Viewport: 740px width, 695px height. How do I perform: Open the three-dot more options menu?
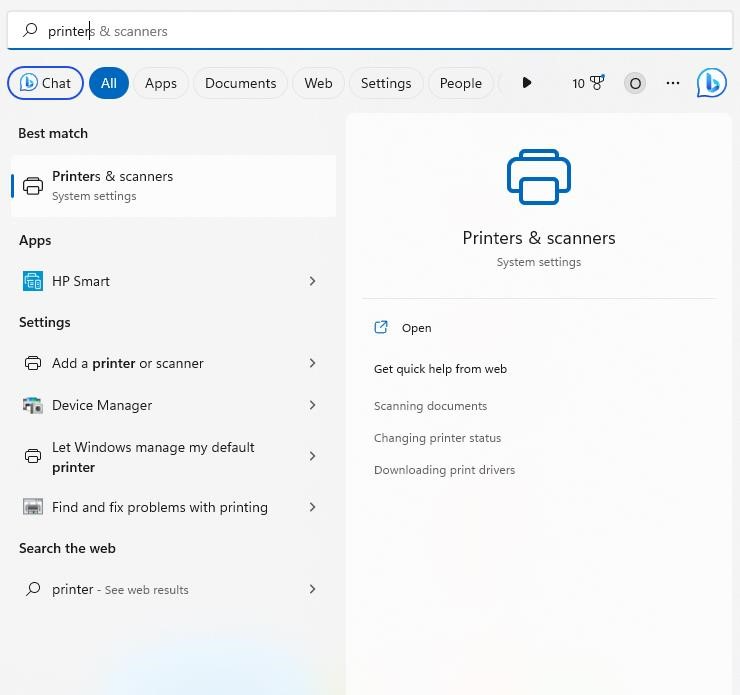[x=673, y=83]
